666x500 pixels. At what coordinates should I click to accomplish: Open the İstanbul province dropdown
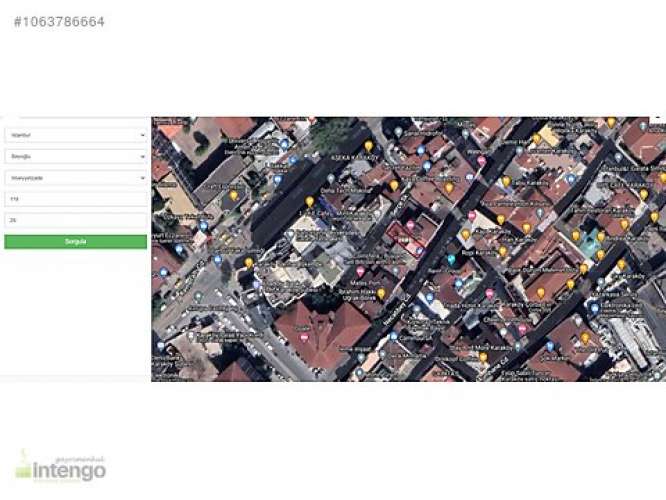pos(75,134)
